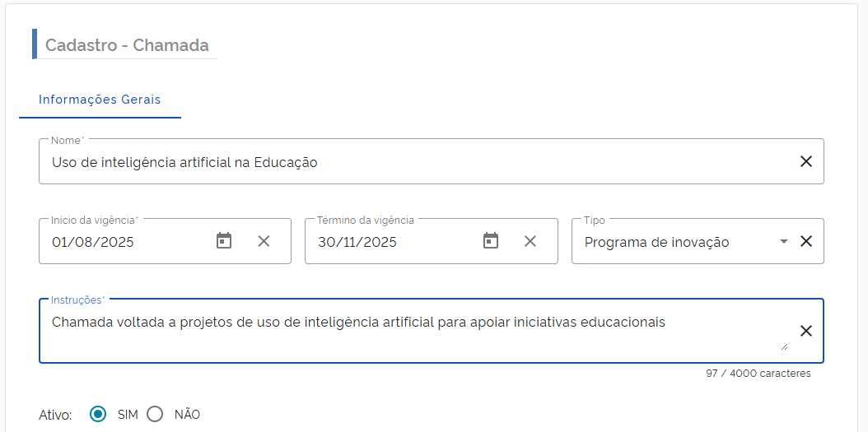Focus the Início da vigência date field
The height and width of the screenshot is (432, 868).
coord(124,242)
